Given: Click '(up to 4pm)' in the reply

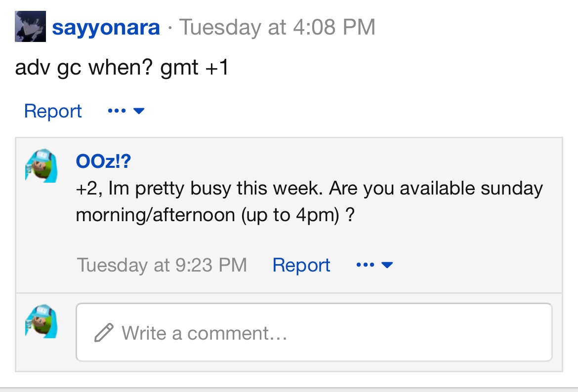Looking at the screenshot, I should tap(290, 215).
